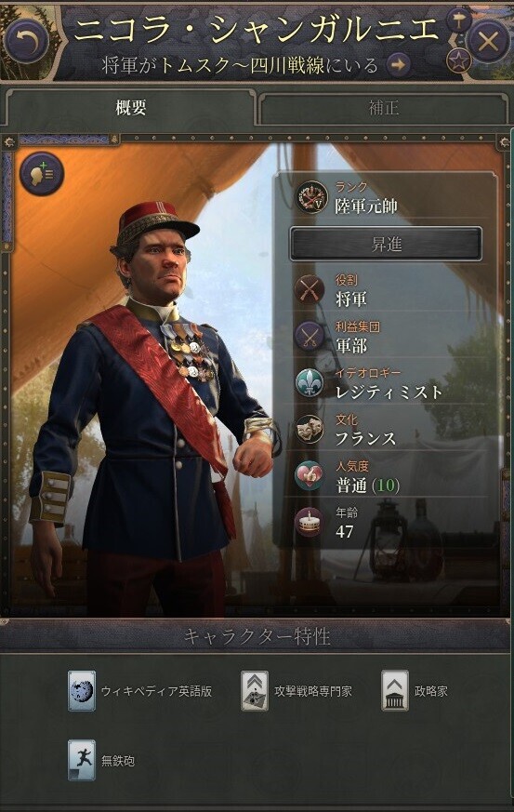Click the レジティミスト ideology fleur-de-lis icon
514x812 pixels.
point(310,382)
